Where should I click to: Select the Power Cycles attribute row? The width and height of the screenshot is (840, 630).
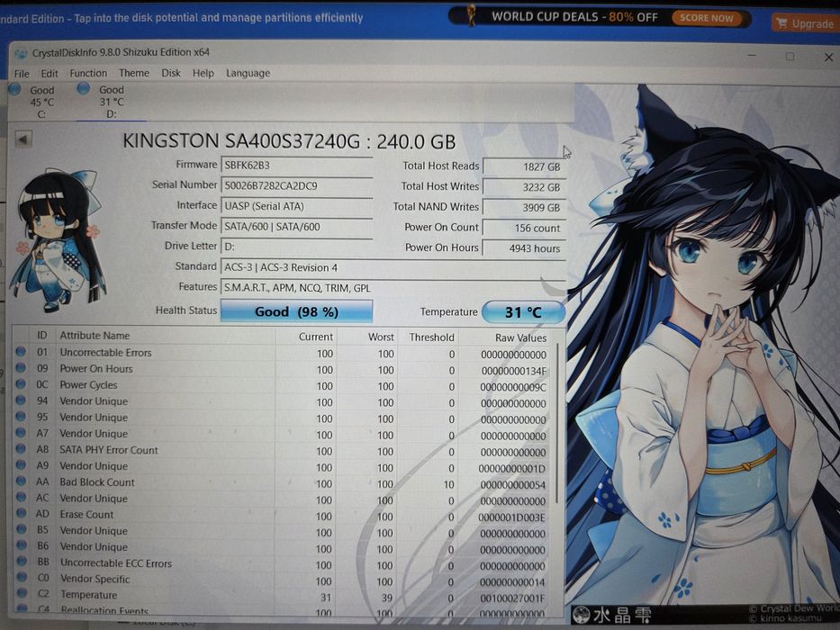click(x=283, y=386)
